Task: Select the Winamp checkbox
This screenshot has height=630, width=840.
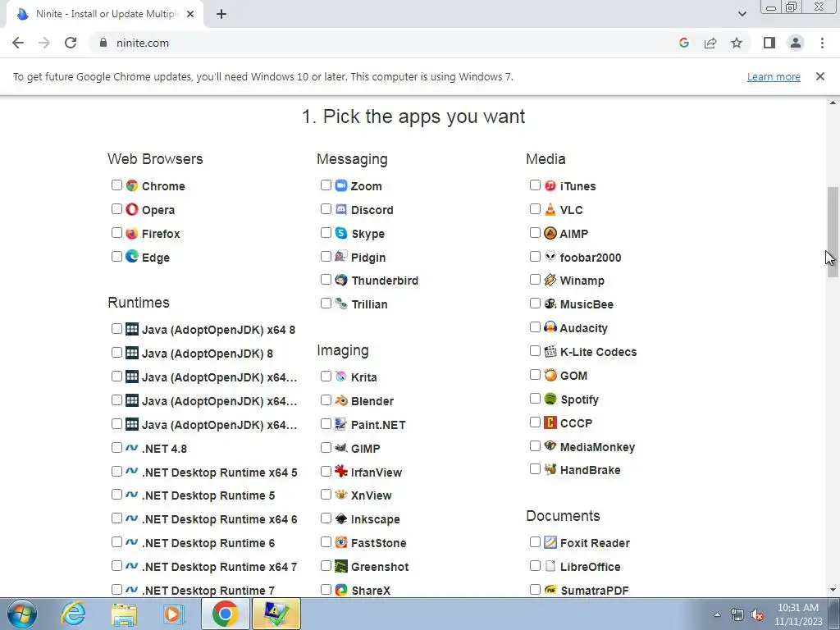Action: (x=535, y=280)
